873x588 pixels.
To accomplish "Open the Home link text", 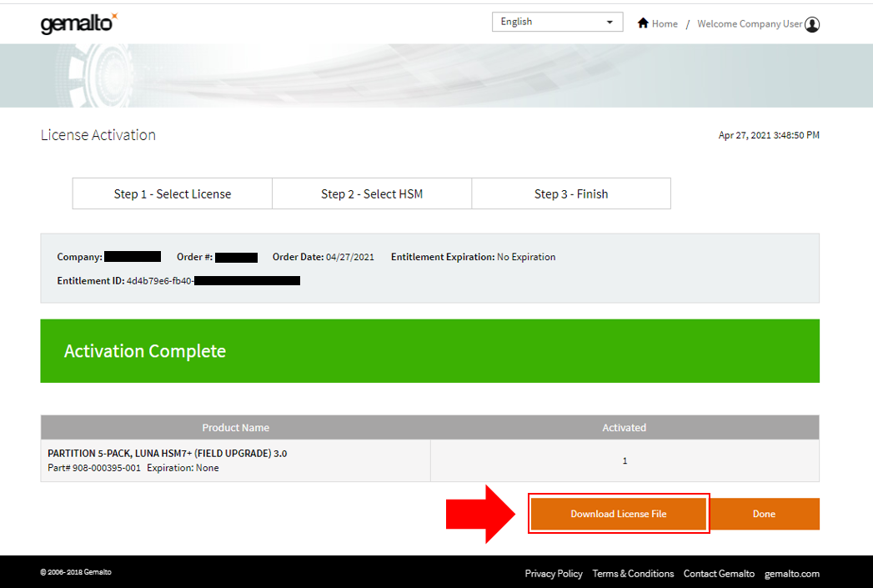I will click(x=665, y=24).
